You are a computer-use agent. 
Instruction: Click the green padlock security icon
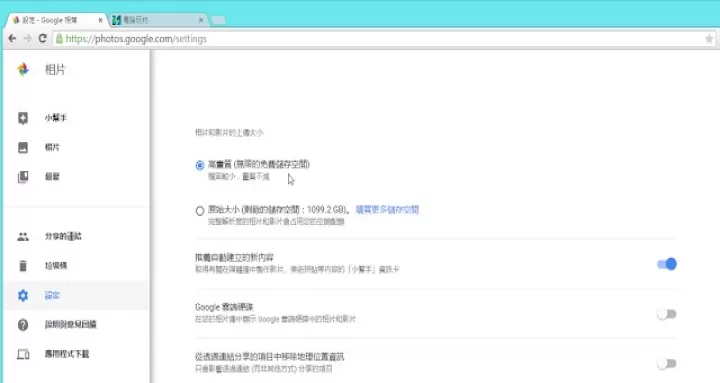tap(59, 39)
